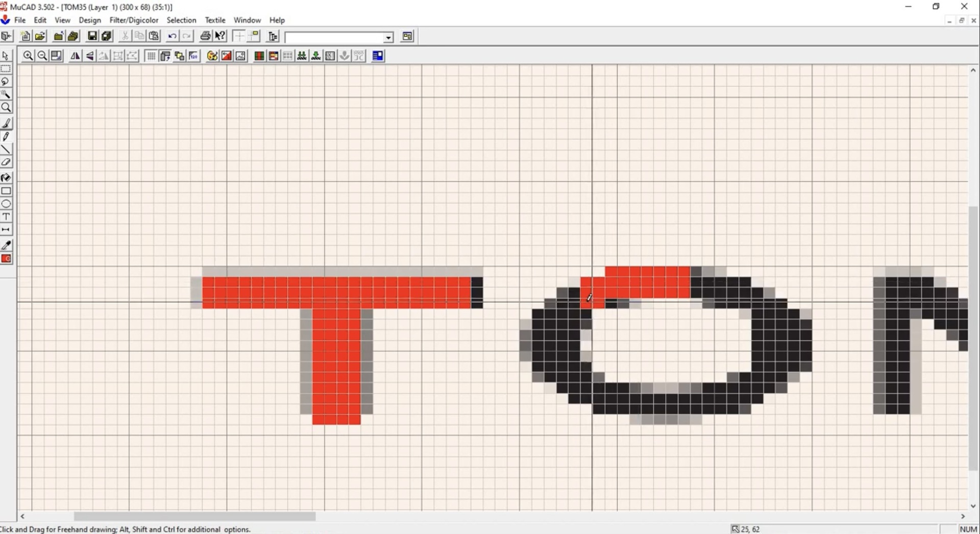This screenshot has height=534, width=980.
Task: Click the save all icon
Action: pos(107,36)
